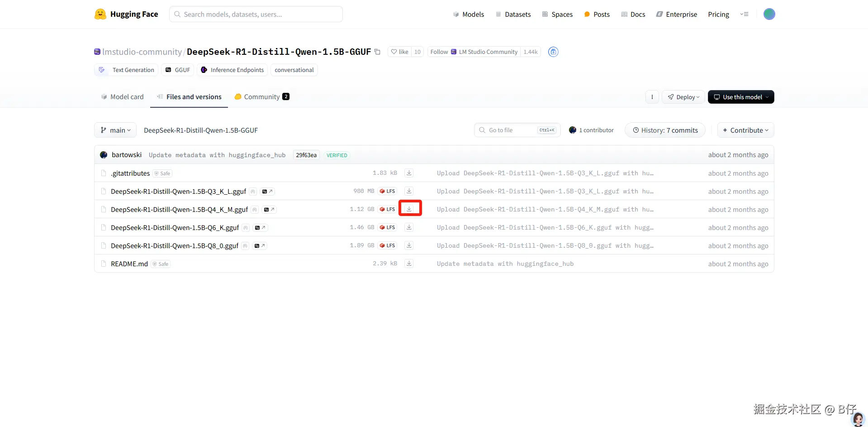
Task: Click the Inference Endpoints tag
Action: point(232,70)
